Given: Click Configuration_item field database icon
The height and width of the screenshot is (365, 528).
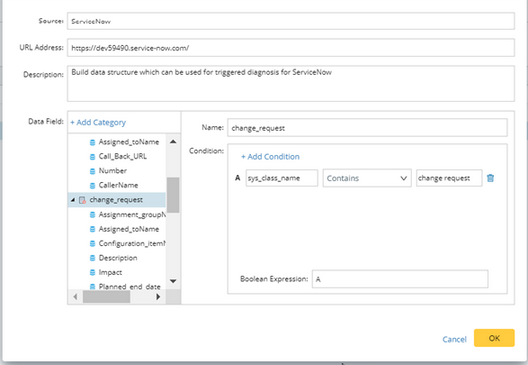Looking at the screenshot, I should pos(92,244).
